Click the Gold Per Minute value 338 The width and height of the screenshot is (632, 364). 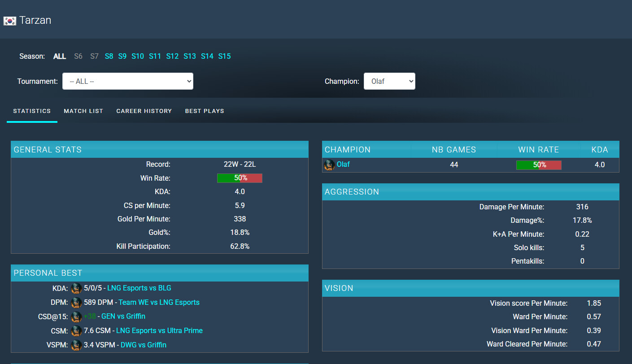240,219
